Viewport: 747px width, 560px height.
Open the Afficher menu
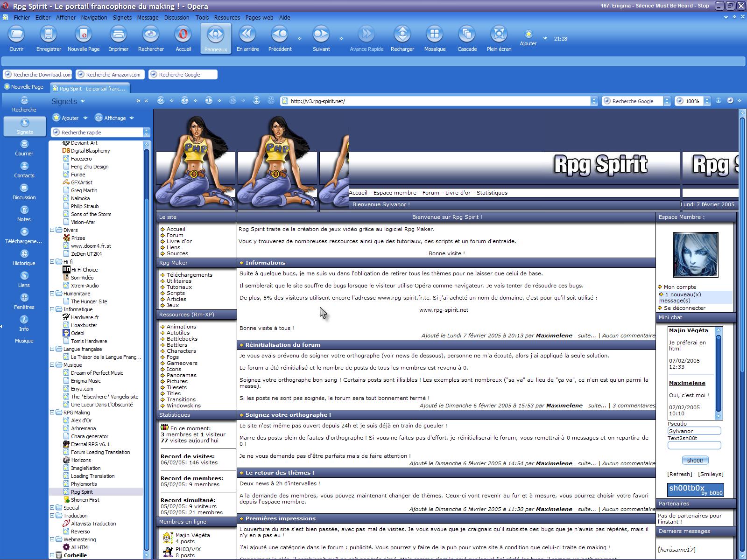pyautogui.click(x=66, y=17)
